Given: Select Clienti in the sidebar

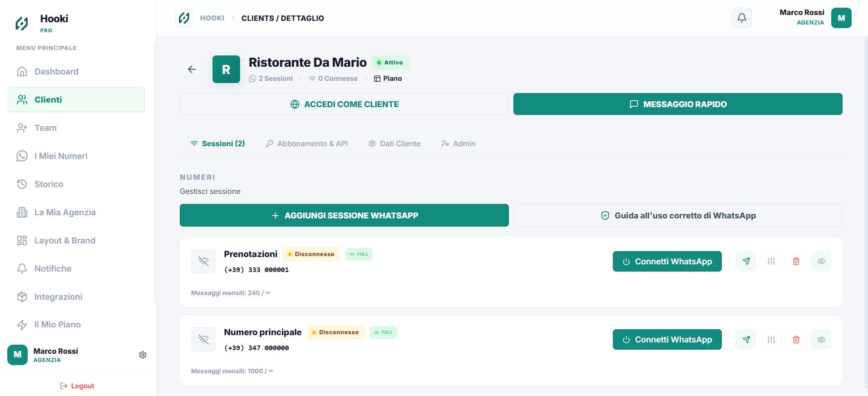Looking at the screenshot, I should click(76, 99).
